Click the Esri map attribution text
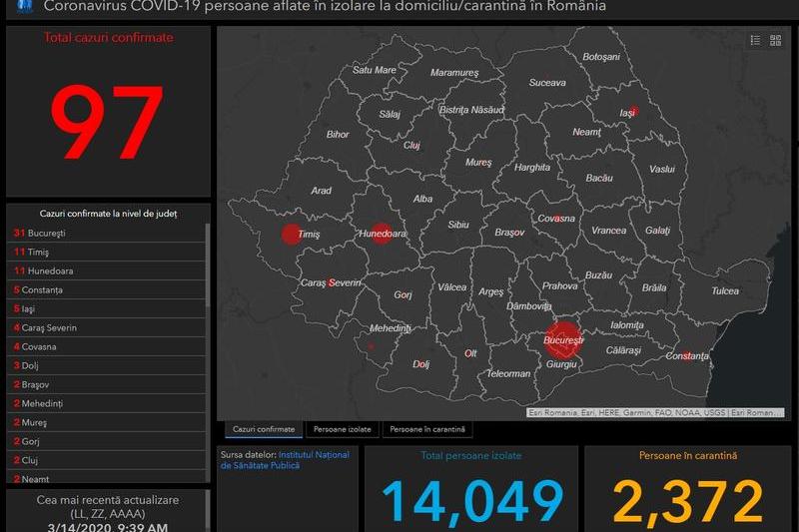 656,412
